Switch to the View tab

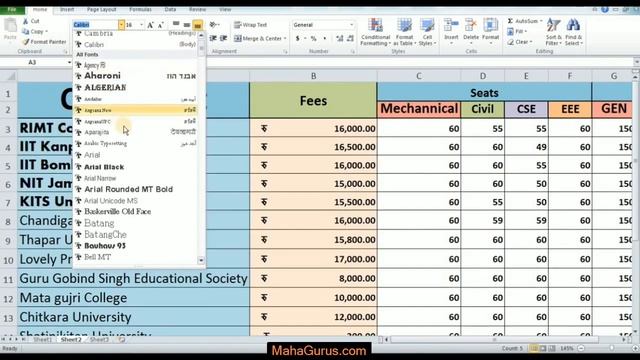225,9
